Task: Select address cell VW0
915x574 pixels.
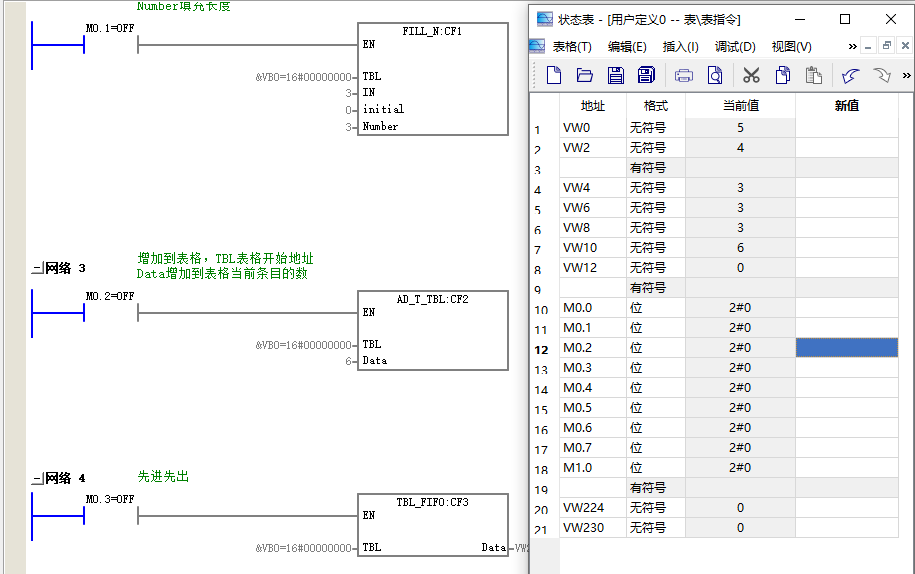Action: (x=593, y=128)
